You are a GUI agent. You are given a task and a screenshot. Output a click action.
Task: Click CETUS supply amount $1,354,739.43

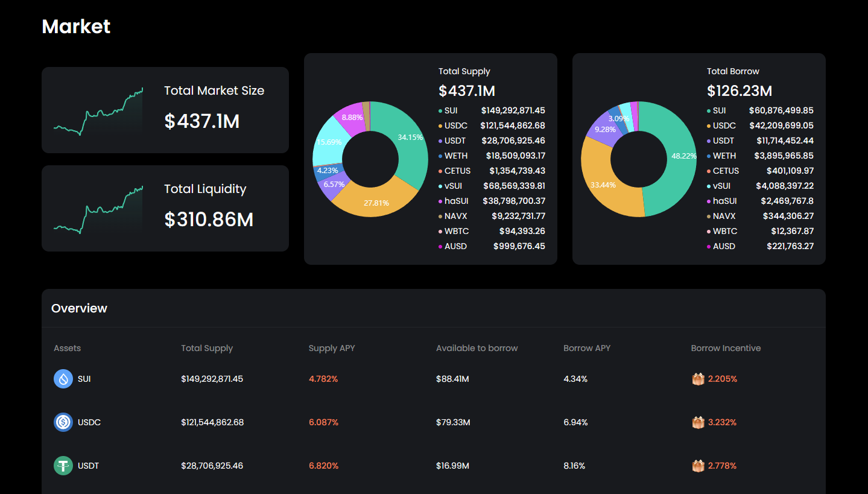517,171
